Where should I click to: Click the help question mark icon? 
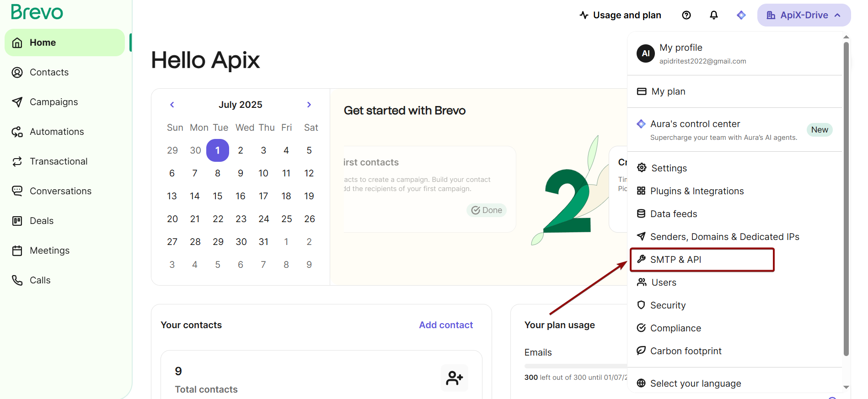[x=686, y=15]
